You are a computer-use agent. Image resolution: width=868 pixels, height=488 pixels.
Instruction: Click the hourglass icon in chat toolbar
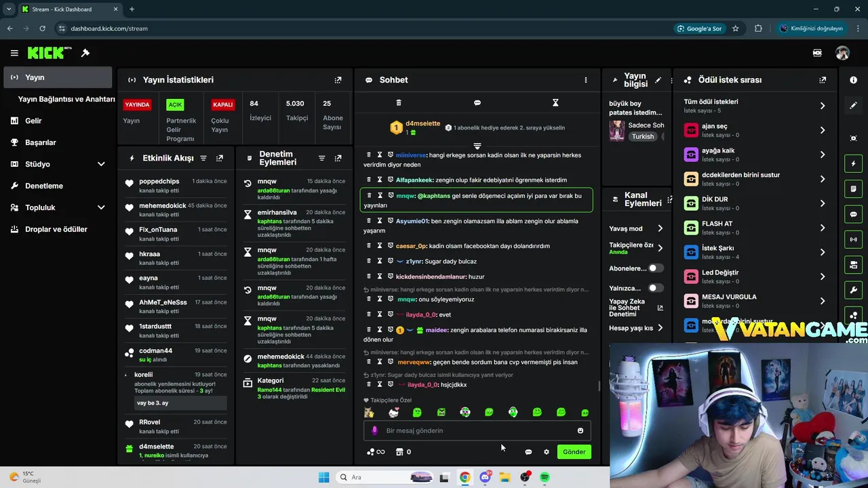pos(555,102)
